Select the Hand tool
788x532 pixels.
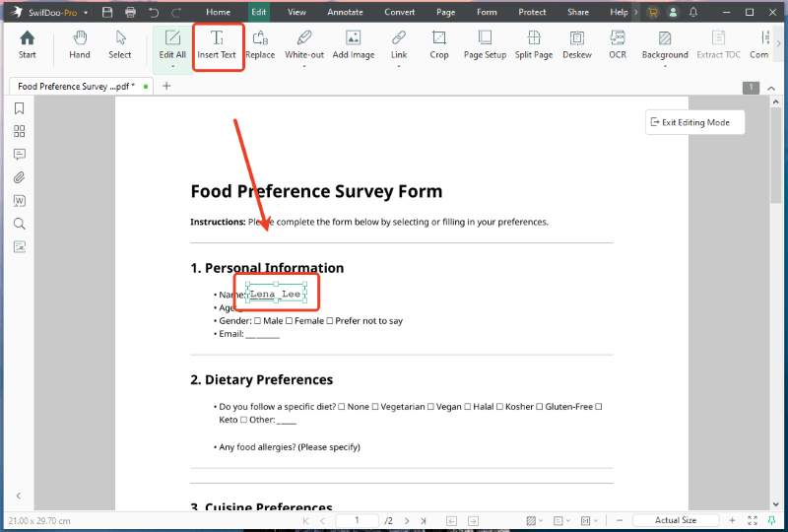(x=80, y=44)
